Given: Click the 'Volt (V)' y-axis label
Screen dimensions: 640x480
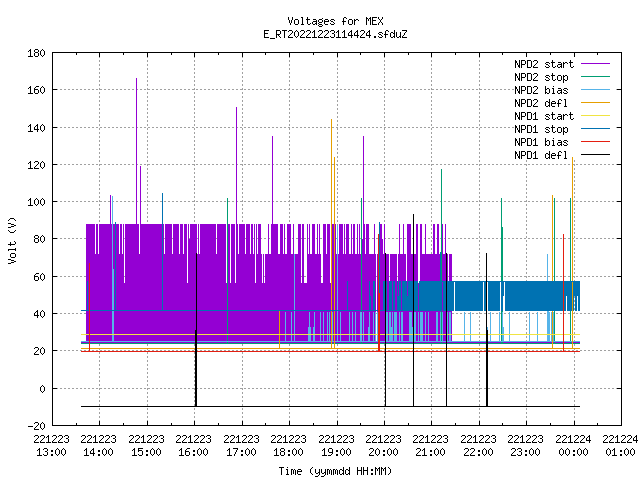Looking at the screenshot, I should (12, 240).
